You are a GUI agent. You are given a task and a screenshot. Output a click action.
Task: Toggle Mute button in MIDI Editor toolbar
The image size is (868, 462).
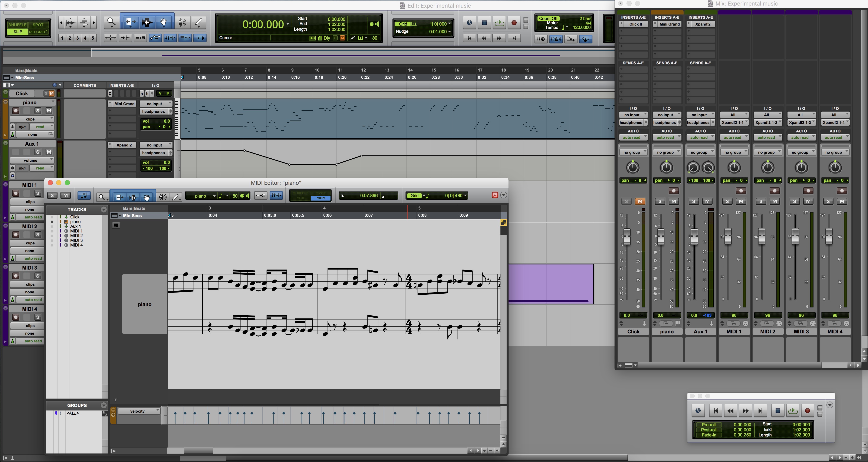[65, 195]
